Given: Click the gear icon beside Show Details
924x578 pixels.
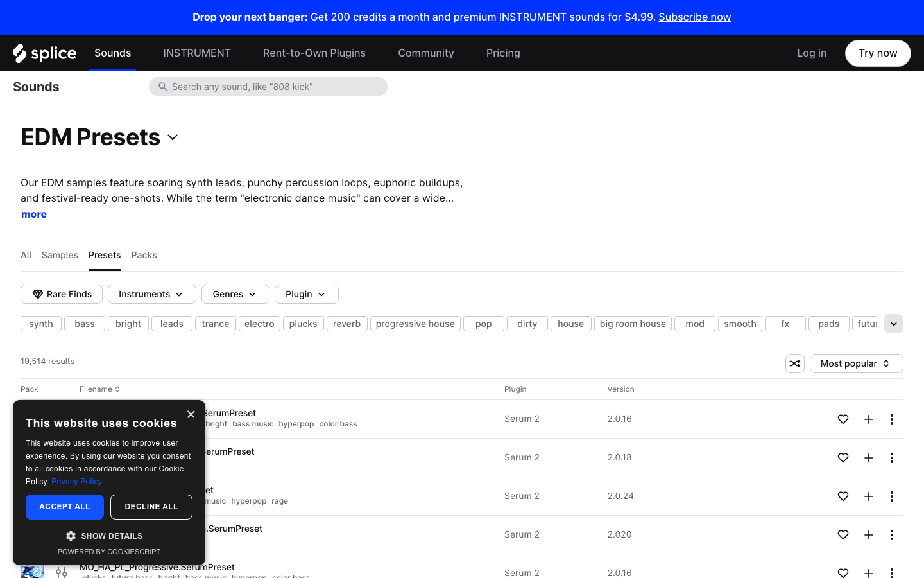Looking at the screenshot, I should pyautogui.click(x=71, y=536).
